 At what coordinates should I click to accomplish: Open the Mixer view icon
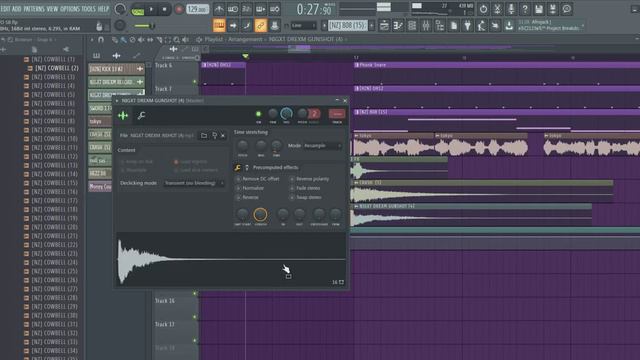click(426, 26)
